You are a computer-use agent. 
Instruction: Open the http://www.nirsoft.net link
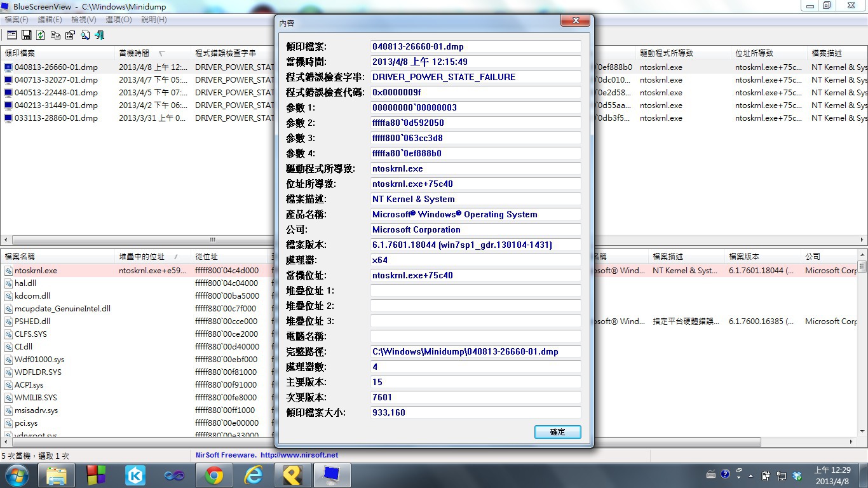299,455
